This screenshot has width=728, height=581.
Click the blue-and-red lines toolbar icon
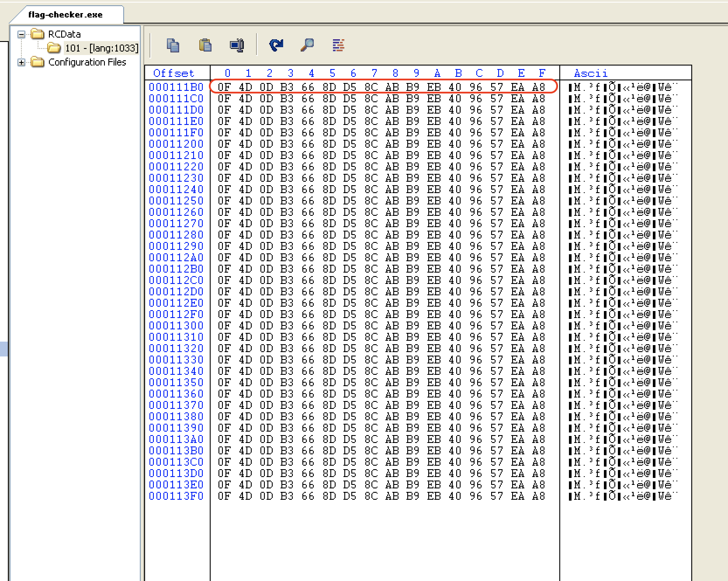(x=338, y=45)
